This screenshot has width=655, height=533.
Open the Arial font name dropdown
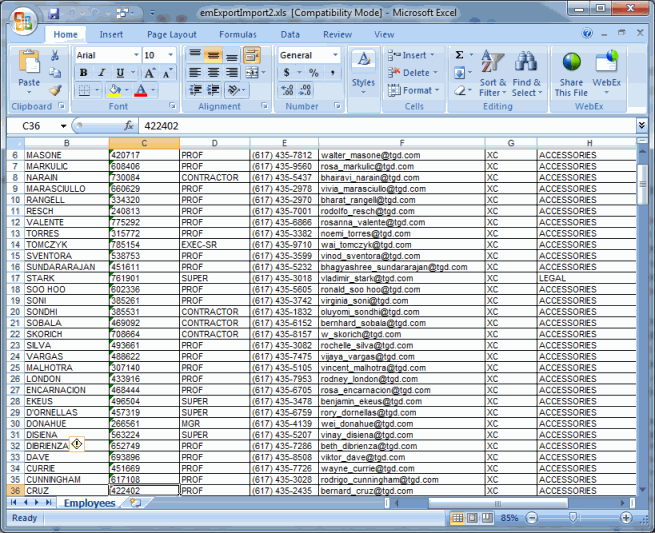136,55
